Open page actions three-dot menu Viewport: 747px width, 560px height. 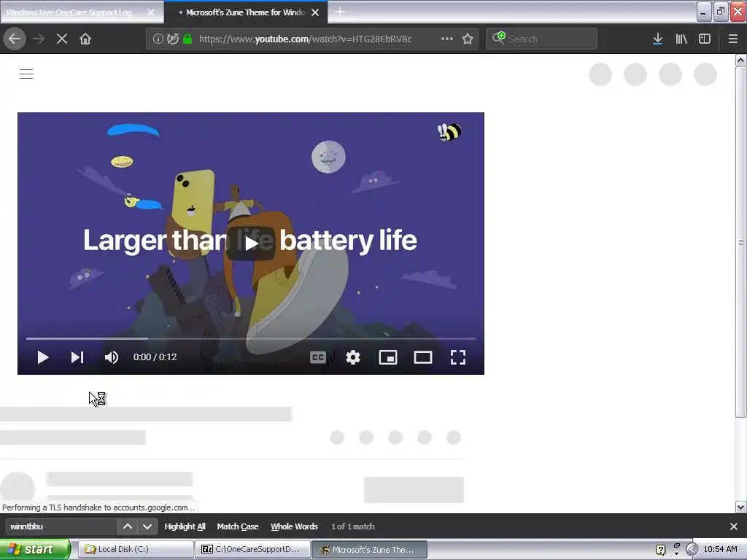coord(447,39)
